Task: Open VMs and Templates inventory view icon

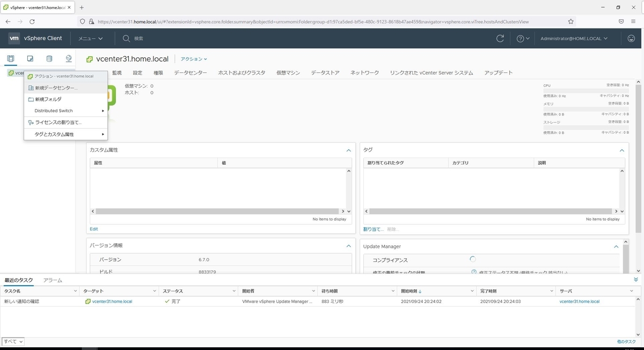Action: [30, 59]
